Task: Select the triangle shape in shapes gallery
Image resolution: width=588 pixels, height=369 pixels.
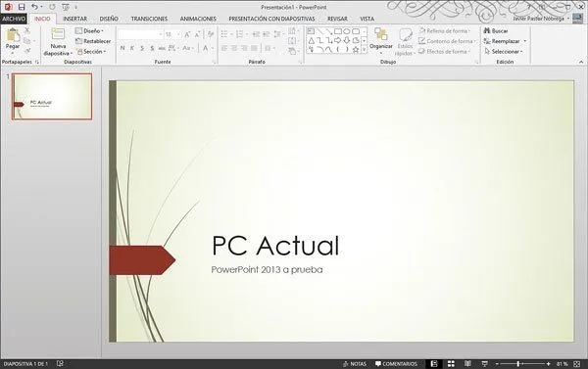Action: click(x=312, y=40)
